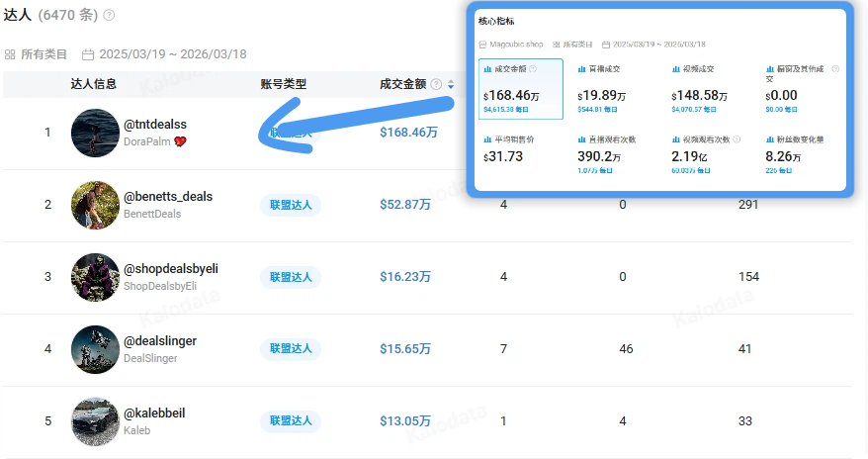Image resolution: width=868 pixels, height=459 pixels.
Task: Click the help icon next to 达人 count
Action: point(109,16)
